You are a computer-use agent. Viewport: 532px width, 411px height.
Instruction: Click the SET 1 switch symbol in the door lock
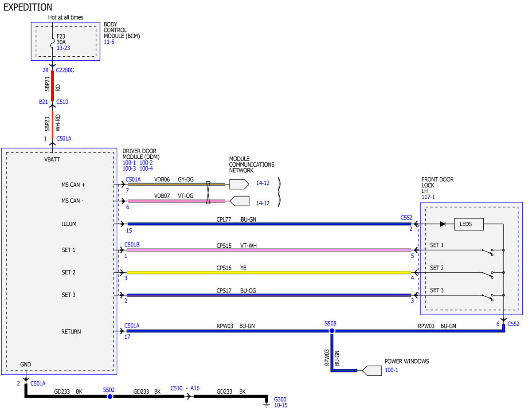[489, 252]
